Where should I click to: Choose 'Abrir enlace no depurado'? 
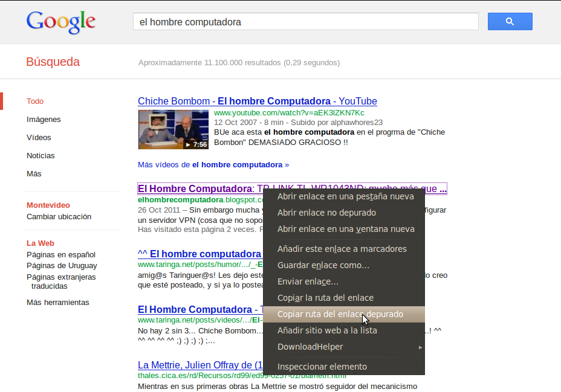[x=344, y=213]
